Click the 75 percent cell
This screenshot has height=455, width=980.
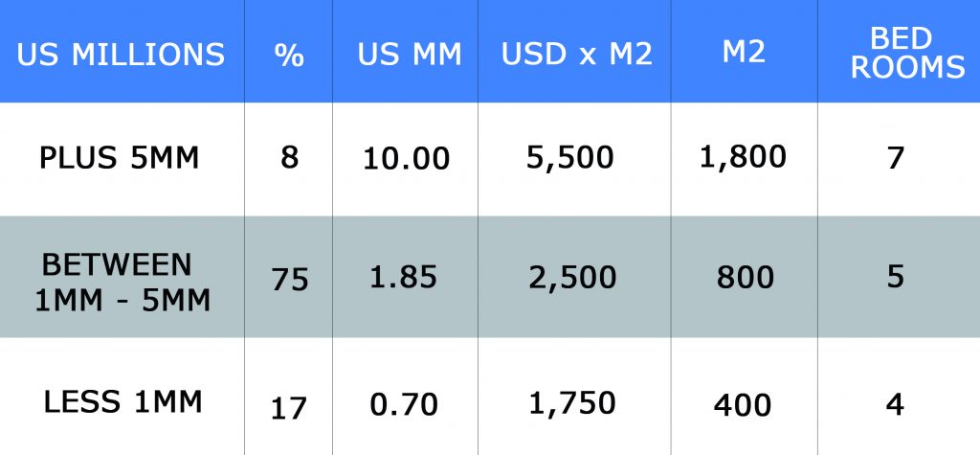point(290,280)
